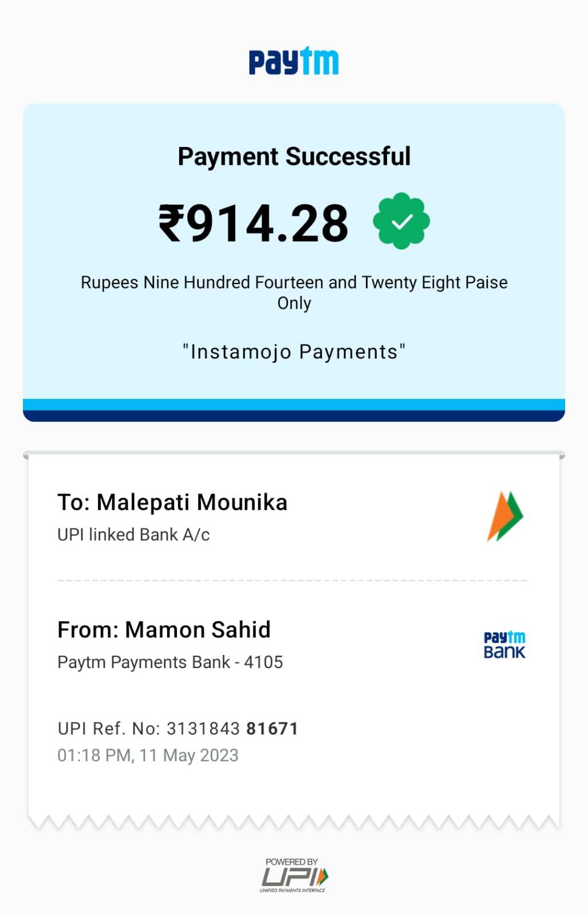Select the "Payment Successful" heading
Image resolution: width=588 pixels, height=916 pixels.
pos(294,156)
